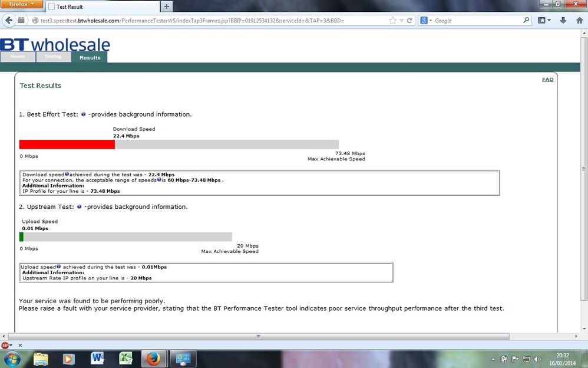
Task: Click the green upload speed bar
Action: coord(21,237)
